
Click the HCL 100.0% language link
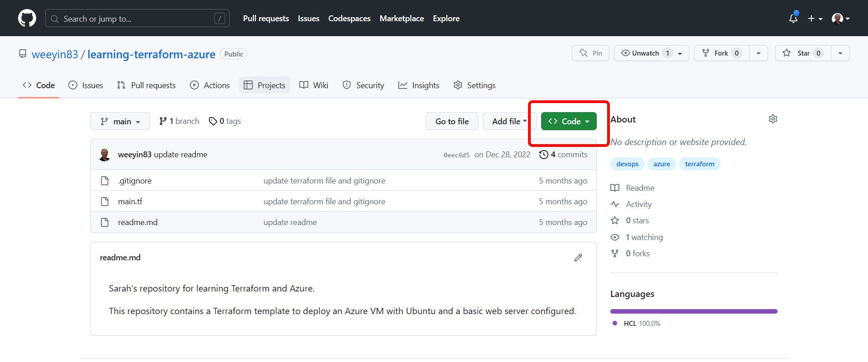click(637, 324)
